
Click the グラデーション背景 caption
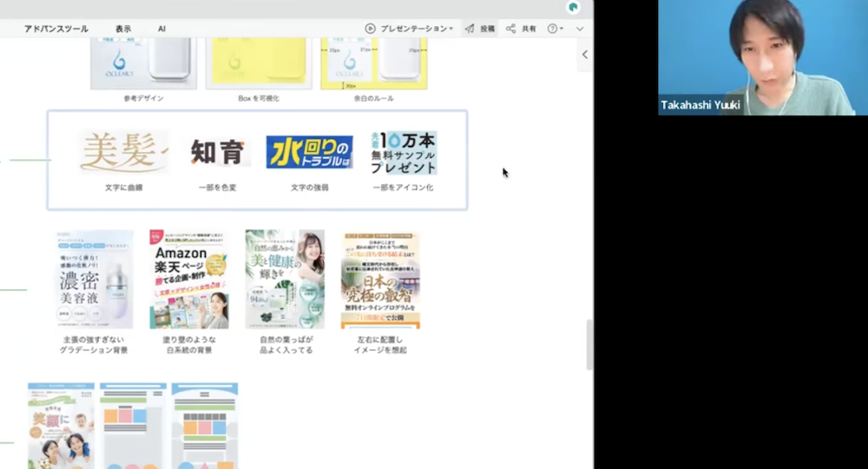[94, 350]
